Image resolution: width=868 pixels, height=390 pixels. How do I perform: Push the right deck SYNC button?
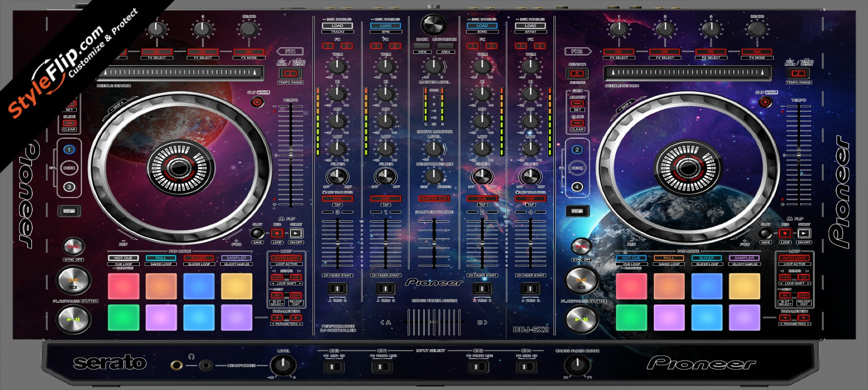[581, 246]
